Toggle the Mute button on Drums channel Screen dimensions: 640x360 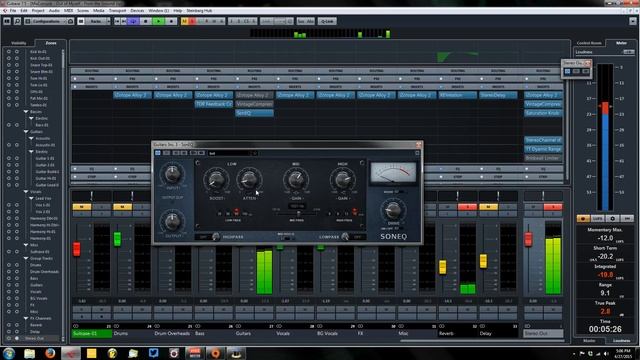tap(122, 207)
